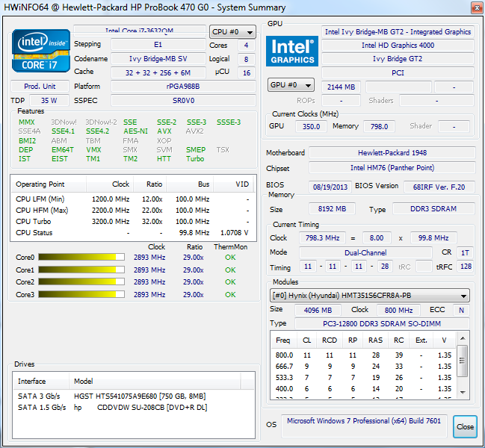The image size is (485, 448).
Task: Click the BIOS Version field 68IRF Ver. F.20
Action: click(x=439, y=187)
